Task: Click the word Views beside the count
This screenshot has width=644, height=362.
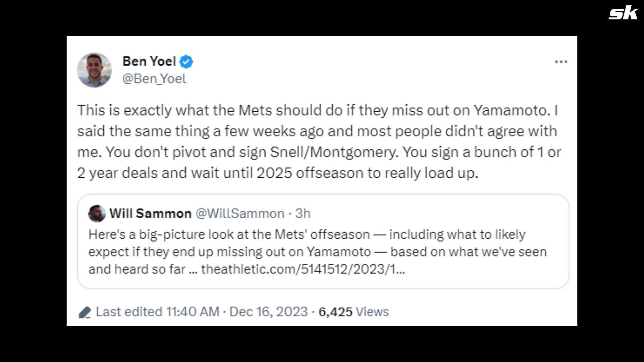Action: coord(372,312)
